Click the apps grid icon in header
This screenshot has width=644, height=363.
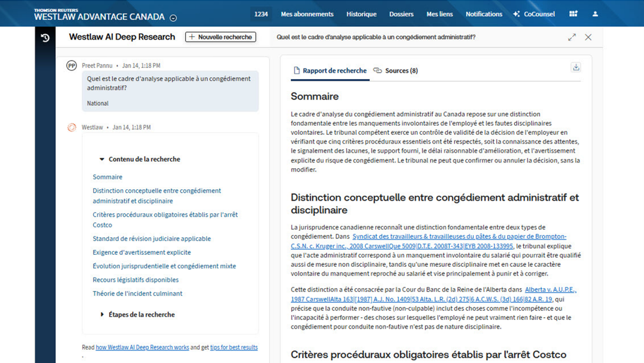point(573,14)
